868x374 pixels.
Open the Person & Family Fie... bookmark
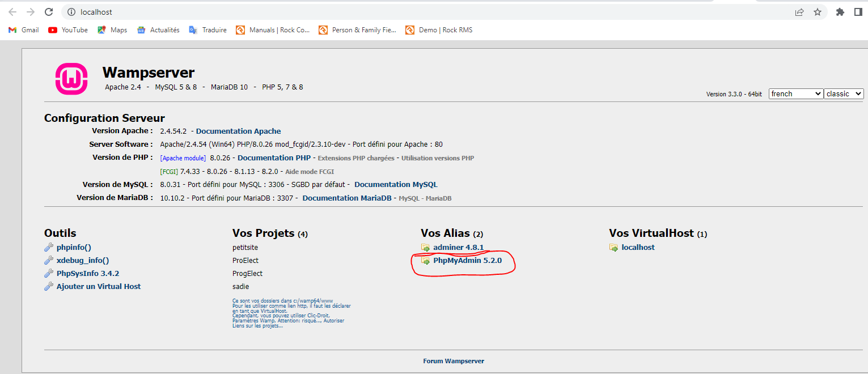(x=357, y=30)
